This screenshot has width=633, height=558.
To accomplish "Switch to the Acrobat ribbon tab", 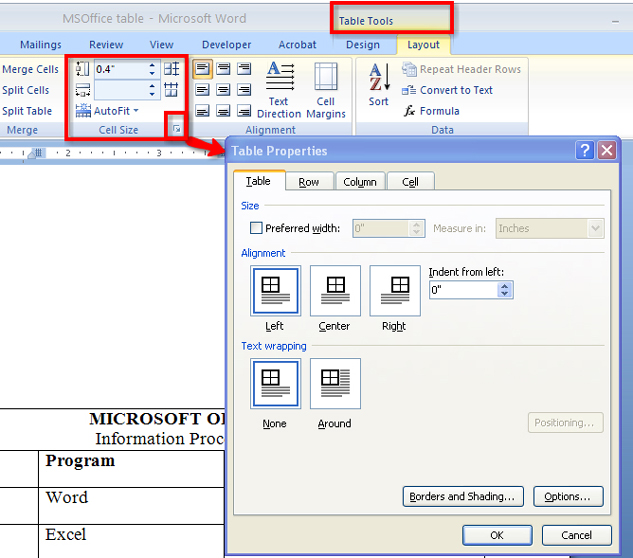I will 298,44.
